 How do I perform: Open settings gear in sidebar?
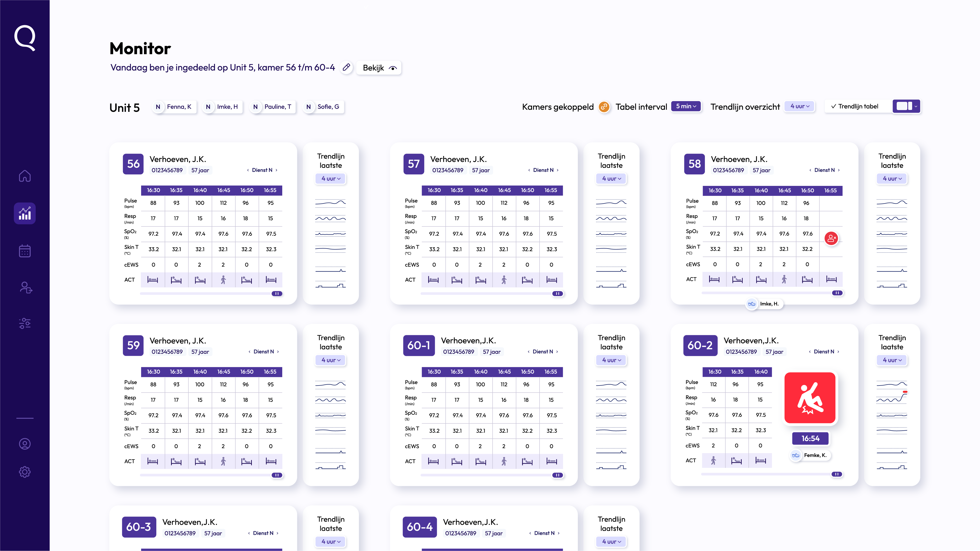(25, 472)
